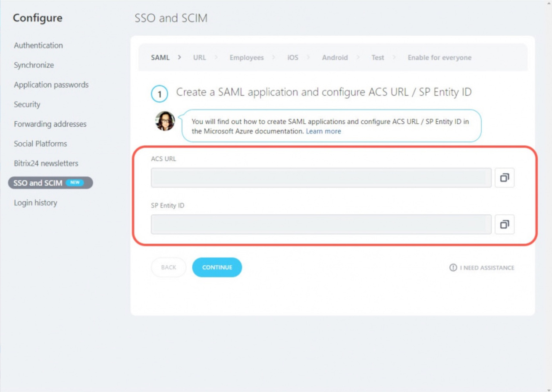Jump to the URL wizard step
The height and width of the screenshot is (392, 552).
tap(200, 57)
